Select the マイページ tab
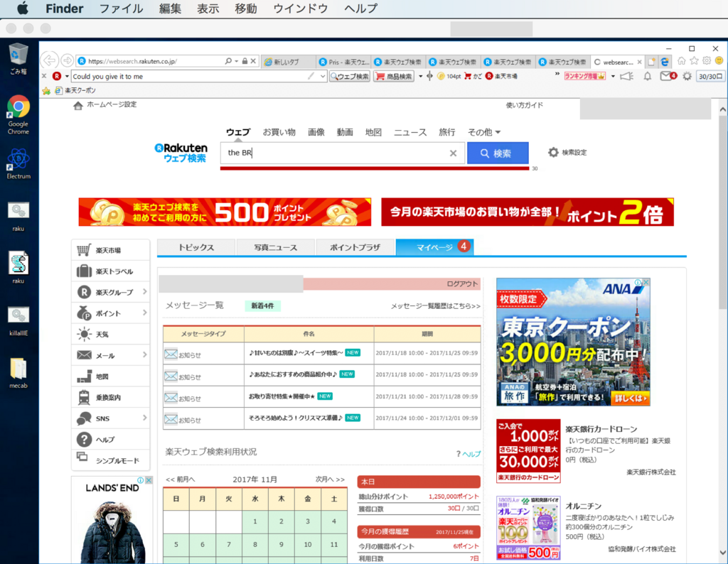The image size is (728, 564). [x=434, y=246]
